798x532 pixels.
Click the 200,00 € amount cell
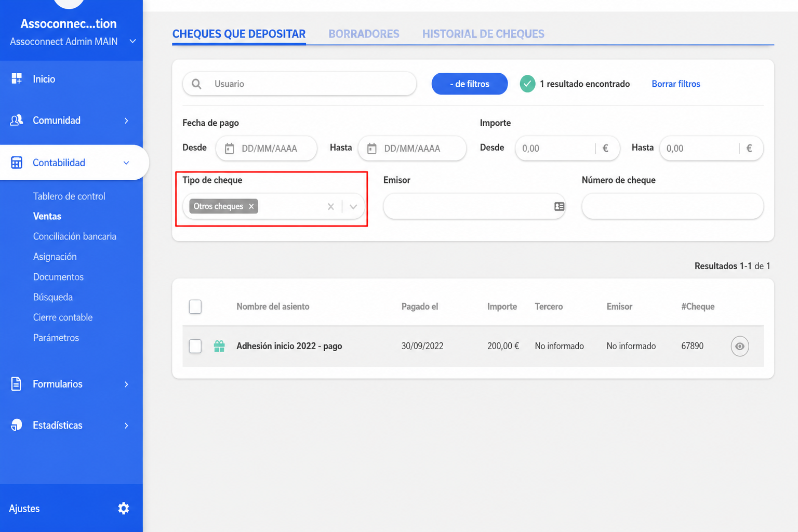pos(503,346)
